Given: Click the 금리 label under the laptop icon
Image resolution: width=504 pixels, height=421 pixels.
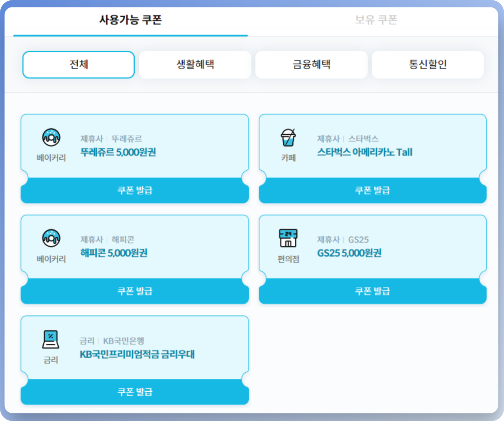Looking at the screenshot, I should click(x=51, y=360).
